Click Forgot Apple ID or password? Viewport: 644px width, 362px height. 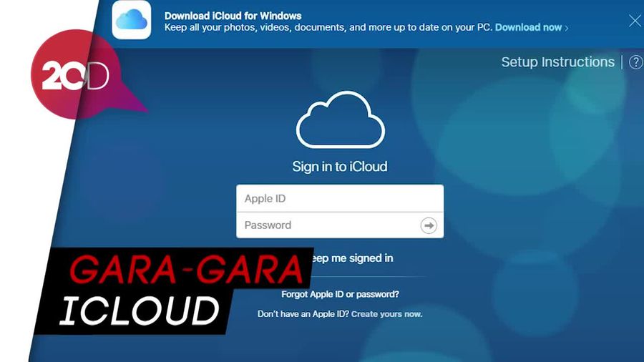[x=340, y=294]
